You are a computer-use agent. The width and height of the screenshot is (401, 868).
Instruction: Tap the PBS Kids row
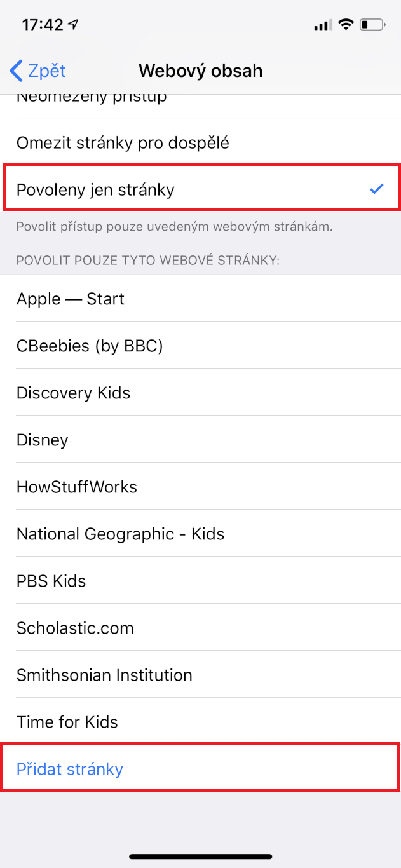point(51,581)
